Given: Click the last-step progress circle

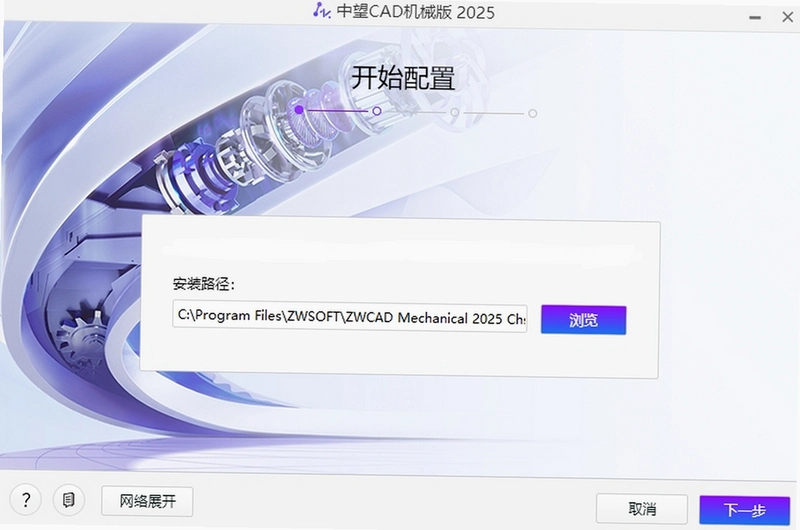Looking at the screenshot, I should tap(533, 113).
